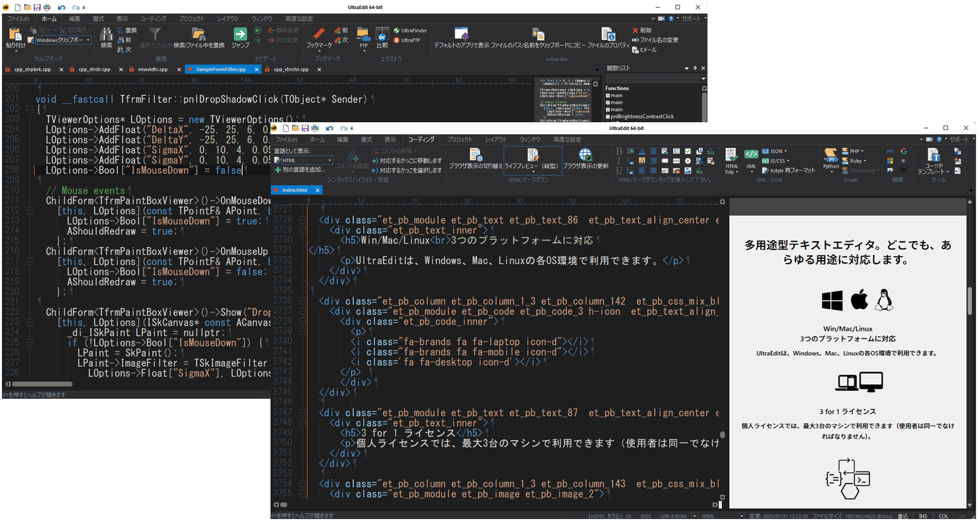The image size is (980, 523).
Task: Click the Google search icon in 検索 group
Action: click(x=903, y=152)
